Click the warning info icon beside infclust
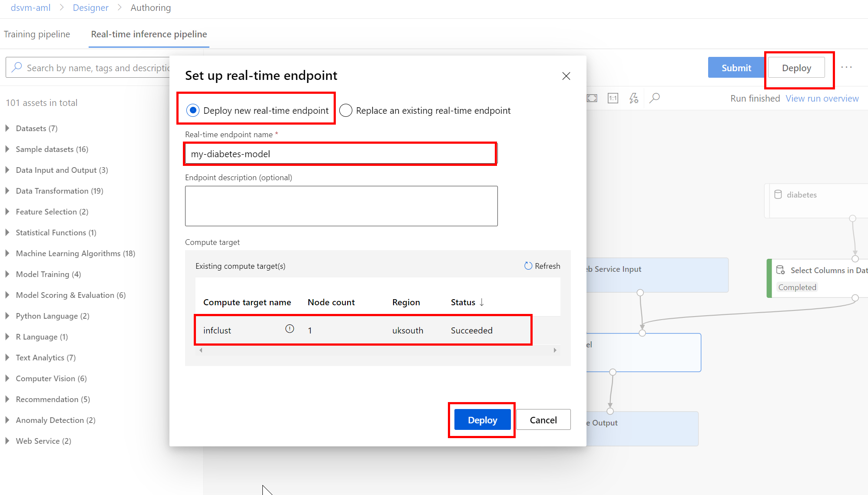 coord(289,329)
